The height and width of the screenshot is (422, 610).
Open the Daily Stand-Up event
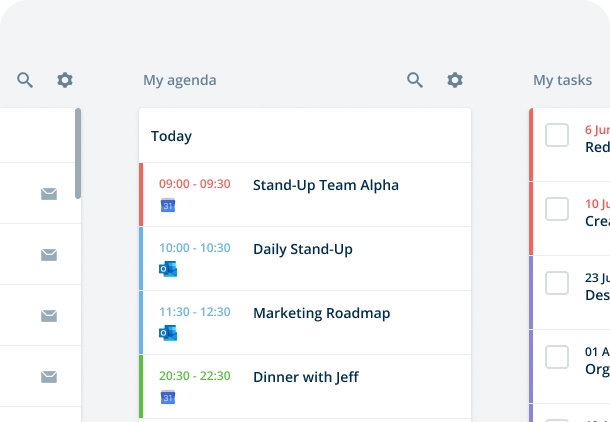point(305,259)
